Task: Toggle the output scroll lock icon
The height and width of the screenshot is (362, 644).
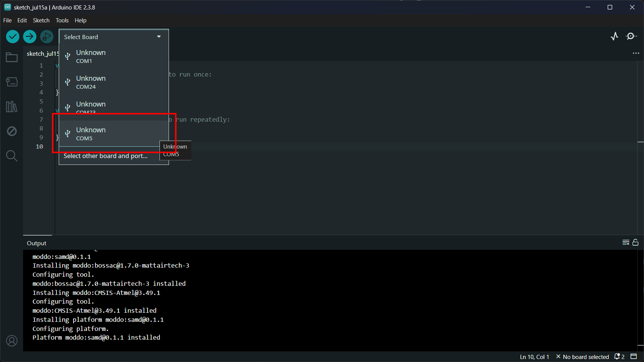Action: (636, 243)
